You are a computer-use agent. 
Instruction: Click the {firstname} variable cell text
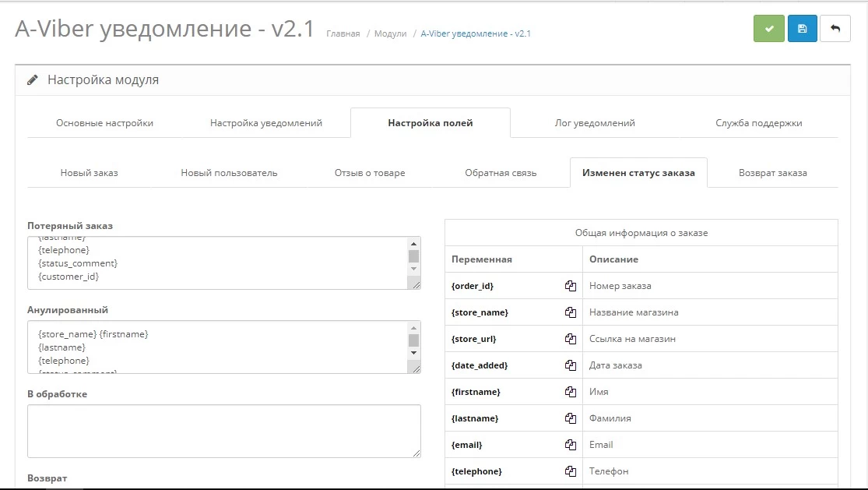coord(476,392)
